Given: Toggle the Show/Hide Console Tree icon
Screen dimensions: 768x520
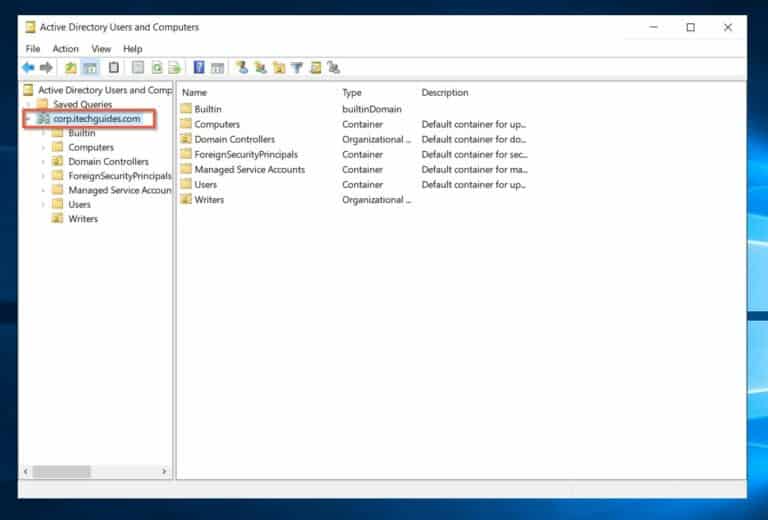Looking at the screenshot, I should coord(90,68).
